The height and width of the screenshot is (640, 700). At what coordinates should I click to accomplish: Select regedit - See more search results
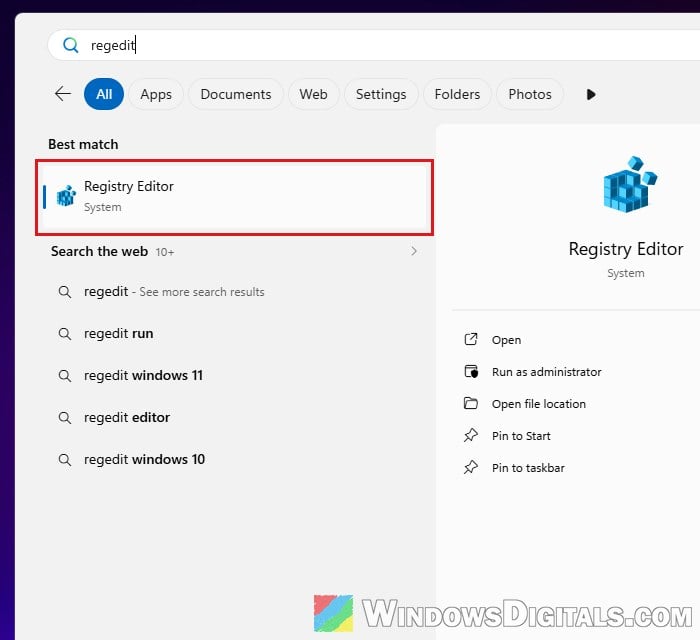coord(174,292)
